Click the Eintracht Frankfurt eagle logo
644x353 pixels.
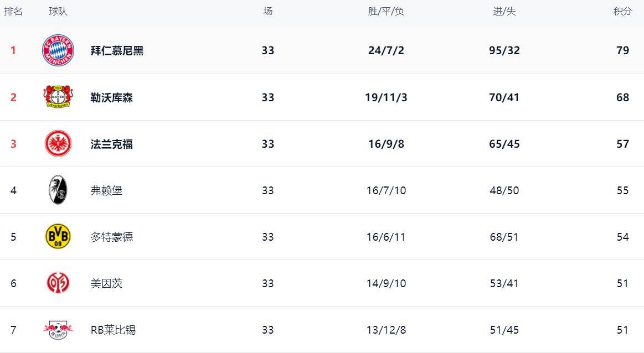58,144
